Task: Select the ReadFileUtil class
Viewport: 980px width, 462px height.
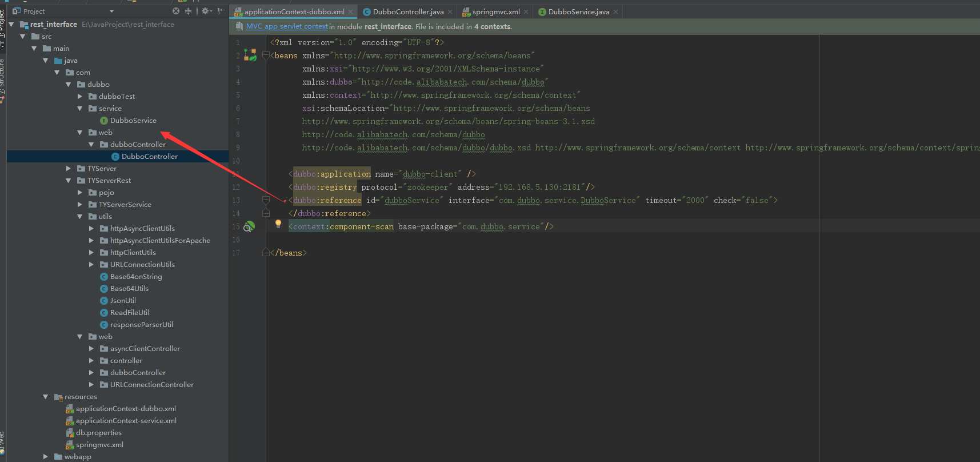Action: tap(125, 313)
